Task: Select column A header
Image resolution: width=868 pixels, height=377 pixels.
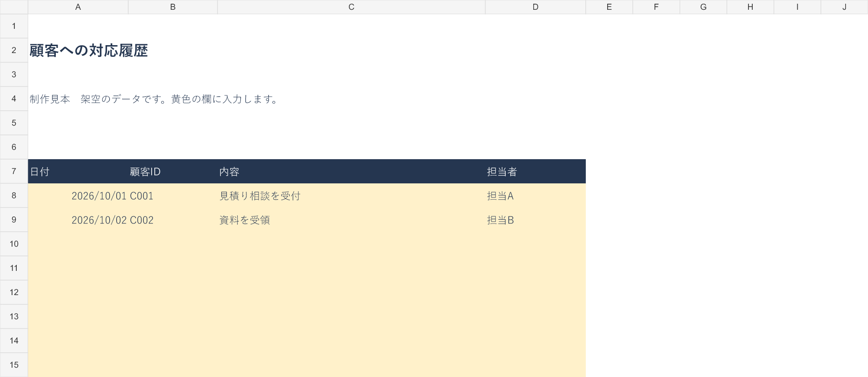Action: click(78, 7)
